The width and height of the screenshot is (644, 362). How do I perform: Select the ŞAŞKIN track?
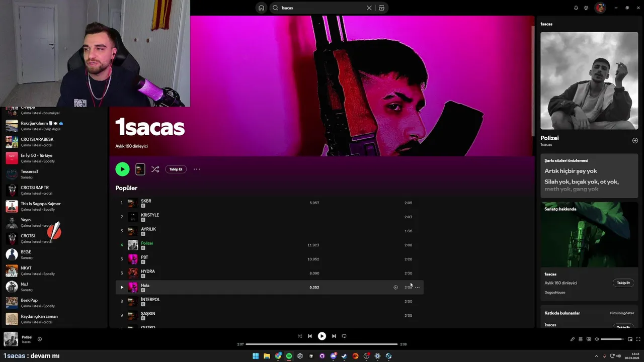(x=269, y=315)
